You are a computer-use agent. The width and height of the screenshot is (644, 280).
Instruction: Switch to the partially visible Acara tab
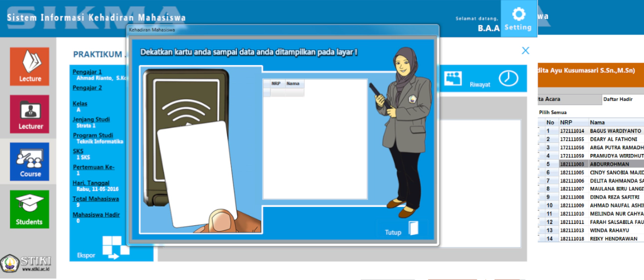570,99
